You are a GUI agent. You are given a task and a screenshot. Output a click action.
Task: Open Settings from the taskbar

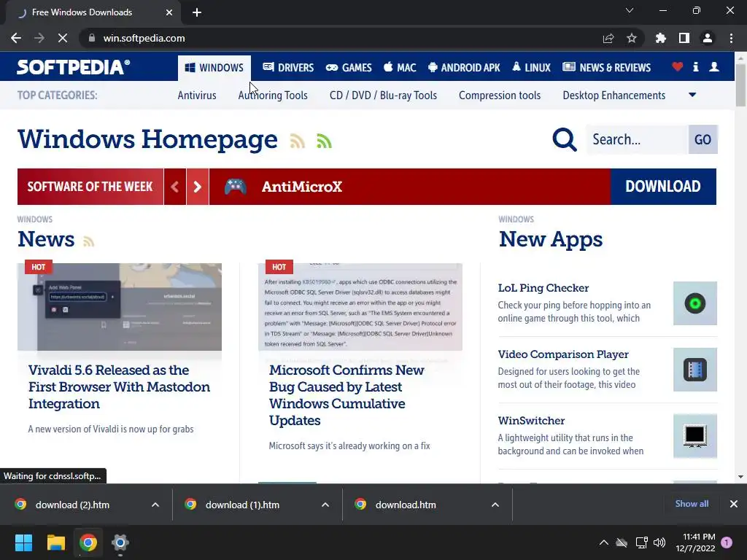[x=120, y=542]
